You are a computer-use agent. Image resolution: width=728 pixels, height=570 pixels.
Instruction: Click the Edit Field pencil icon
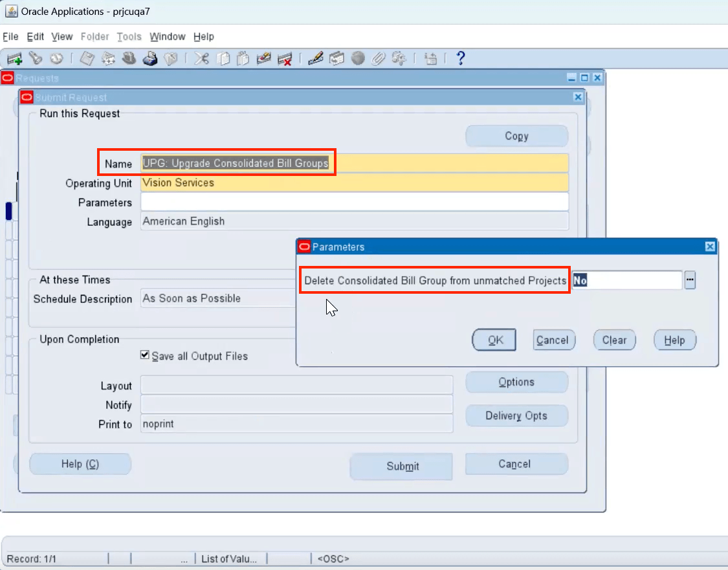pos(316,58)
